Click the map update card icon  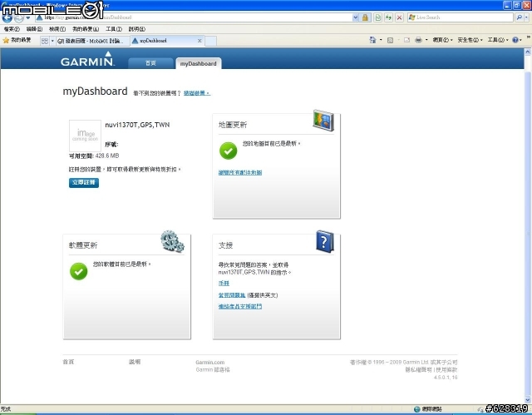(x=323, y=120)
